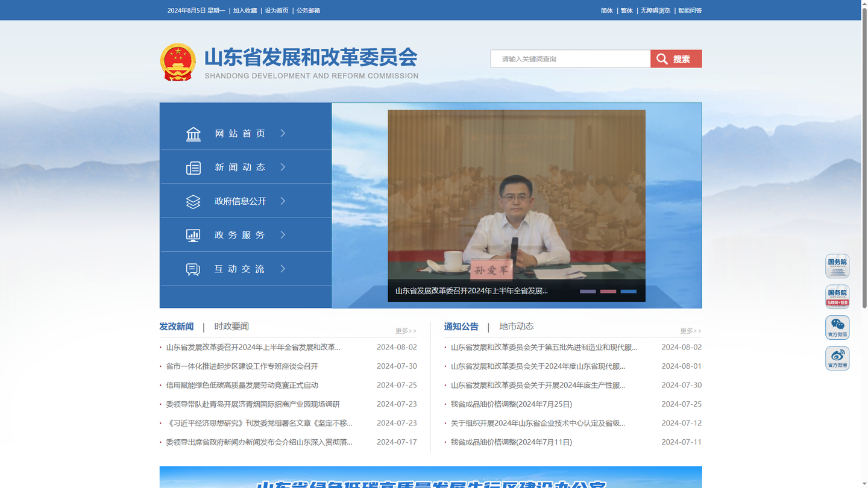Open notice about 山东省企业技术中心认定
868x488 pixels.
[538, 423]
